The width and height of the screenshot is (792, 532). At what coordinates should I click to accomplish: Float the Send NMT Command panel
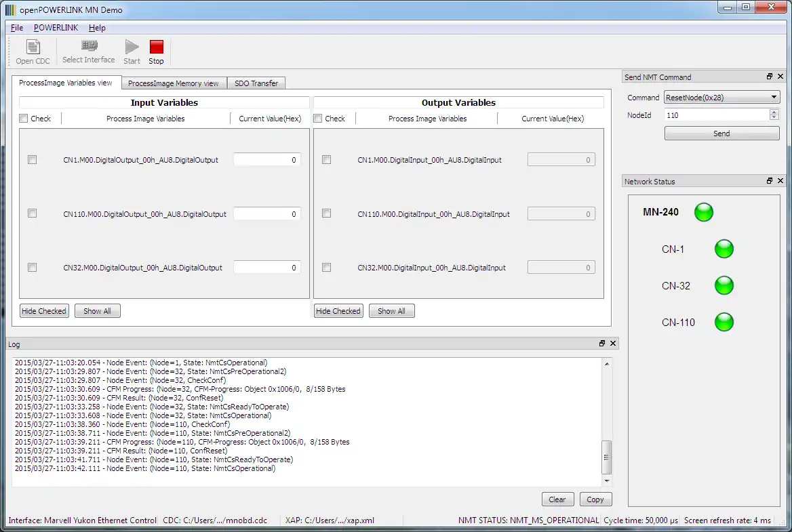[x=769, y=77]
